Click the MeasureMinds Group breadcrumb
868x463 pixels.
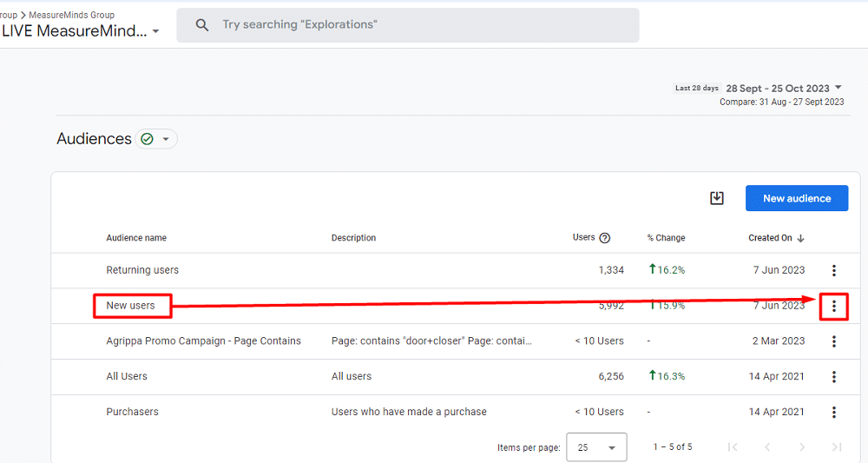tap(71, 15)
